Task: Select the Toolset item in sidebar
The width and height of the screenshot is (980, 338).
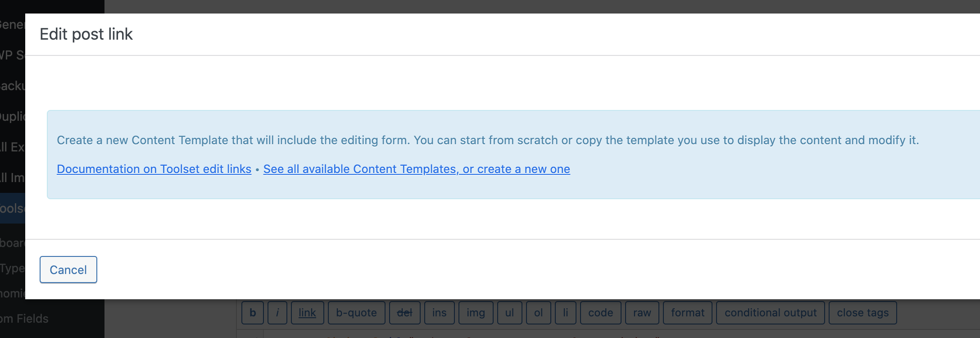Action: (13, 208)
